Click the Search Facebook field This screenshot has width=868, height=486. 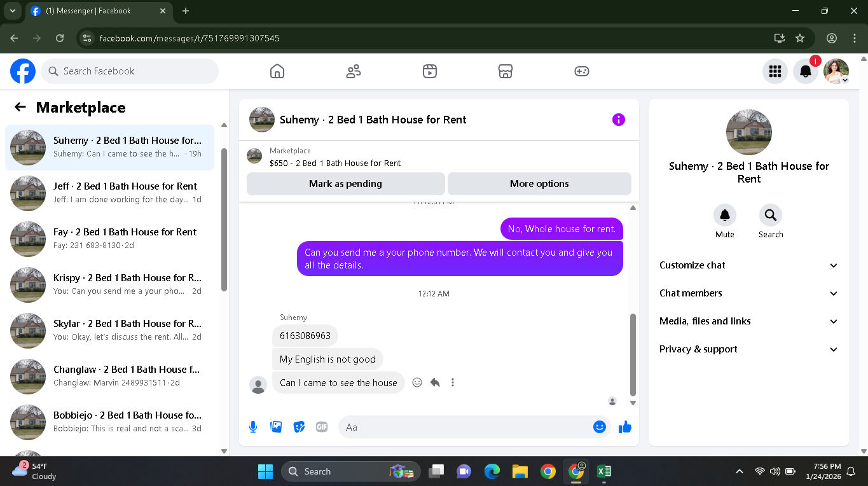130,71
